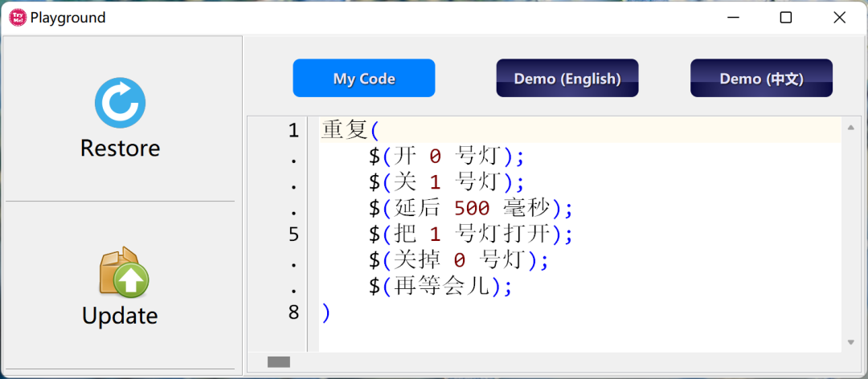Click line number 1 in the gutter
868x379 pixels.
293,130
